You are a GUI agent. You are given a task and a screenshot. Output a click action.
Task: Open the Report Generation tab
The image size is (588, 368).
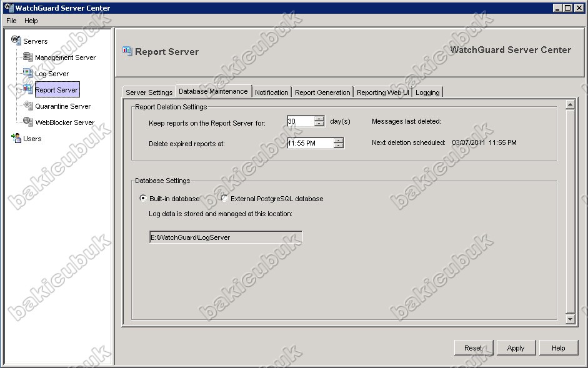322,92
